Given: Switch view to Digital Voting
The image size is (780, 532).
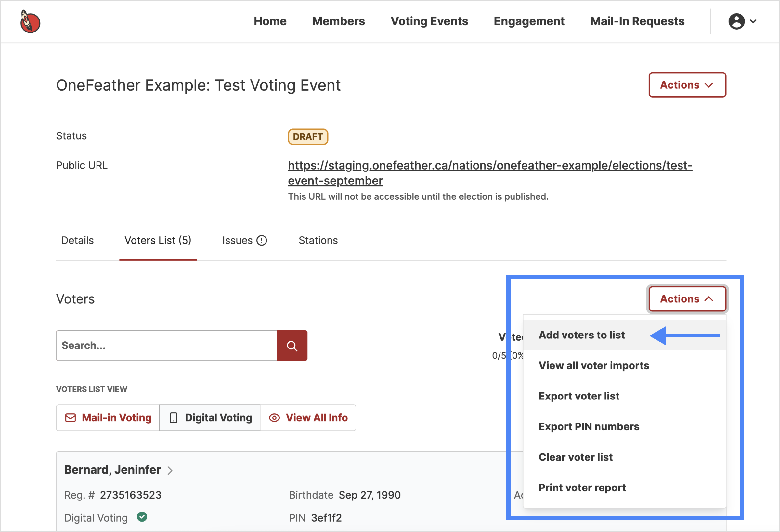Looking at the screenshot, I should pos(210,418).
